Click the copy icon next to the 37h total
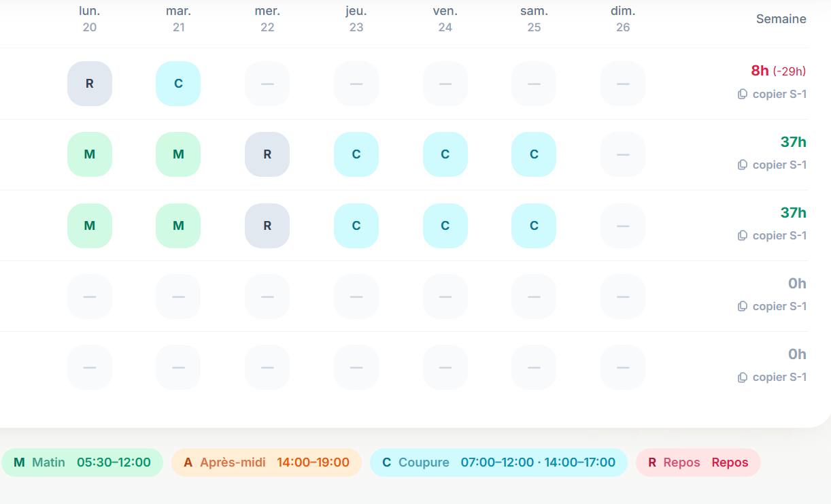The image size is (831, 504). coord(742,165)
